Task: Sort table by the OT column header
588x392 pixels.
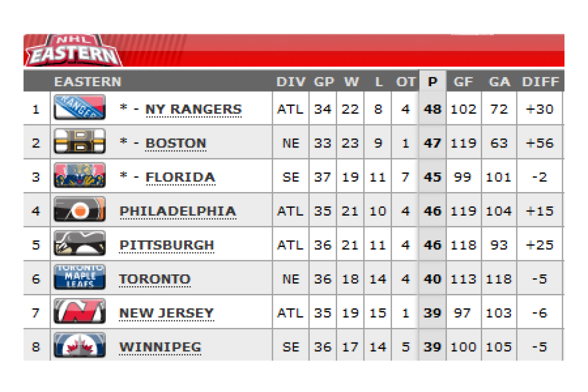Action: click(x=405, y=81)
